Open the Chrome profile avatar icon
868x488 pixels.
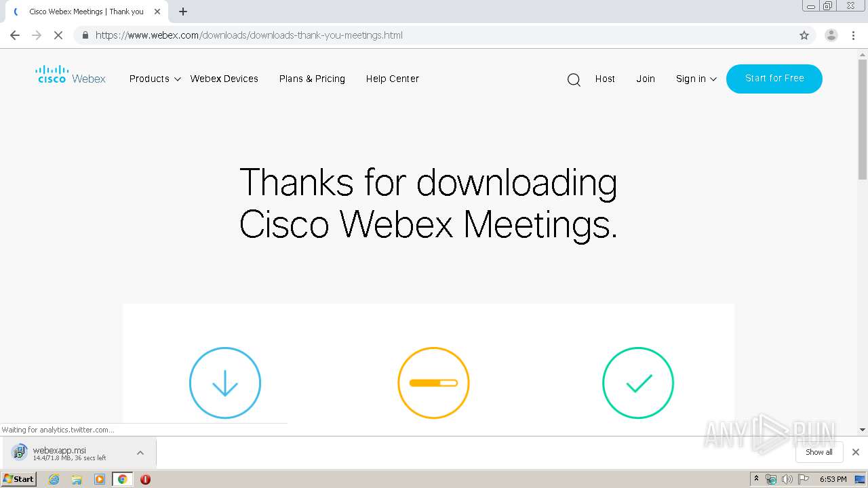coord(831,35)
